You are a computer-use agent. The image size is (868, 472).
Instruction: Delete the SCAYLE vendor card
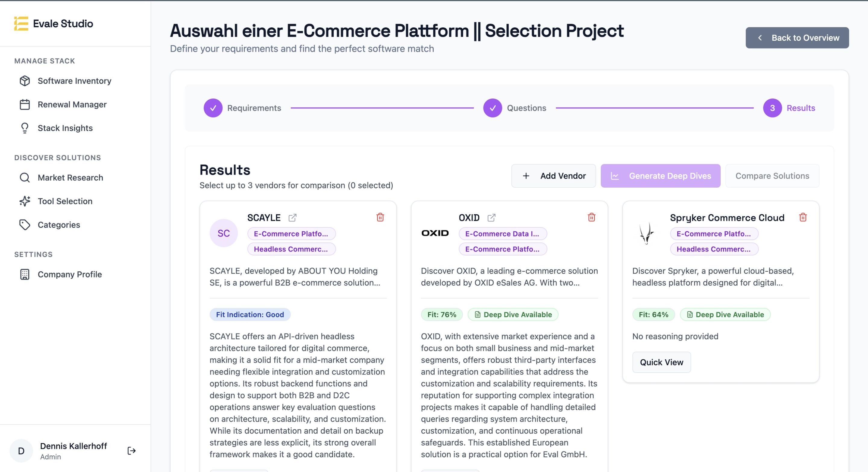[x=380, y=217]
